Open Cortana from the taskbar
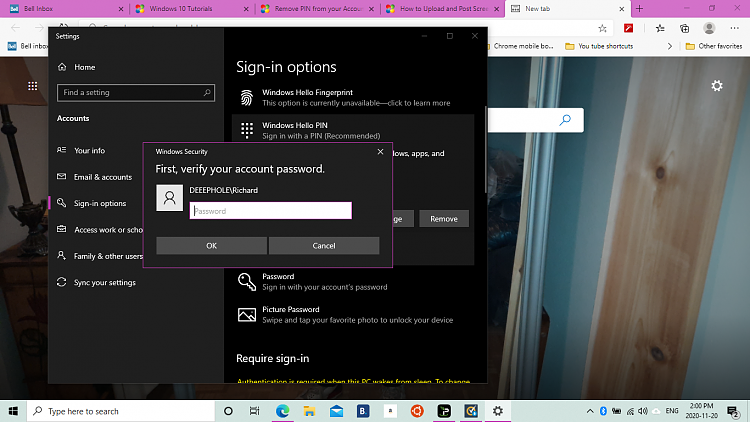This screenshot has height=422, width=750. [228, 411]
